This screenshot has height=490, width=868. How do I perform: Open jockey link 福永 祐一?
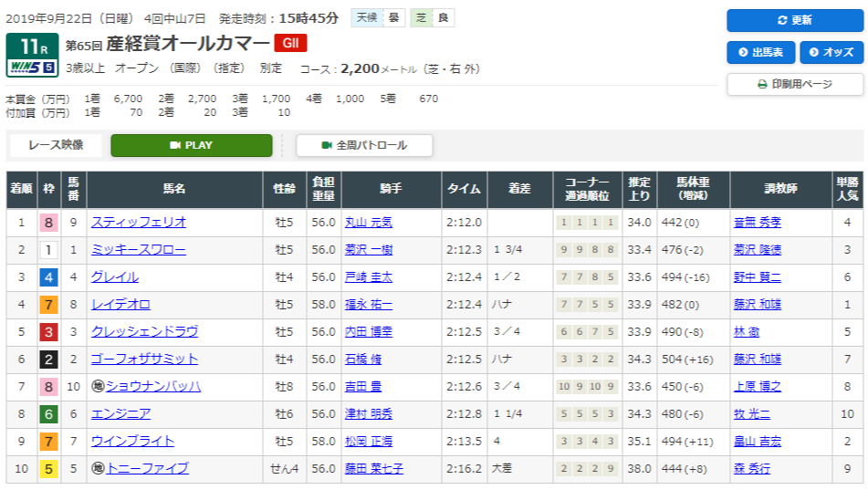369,305
